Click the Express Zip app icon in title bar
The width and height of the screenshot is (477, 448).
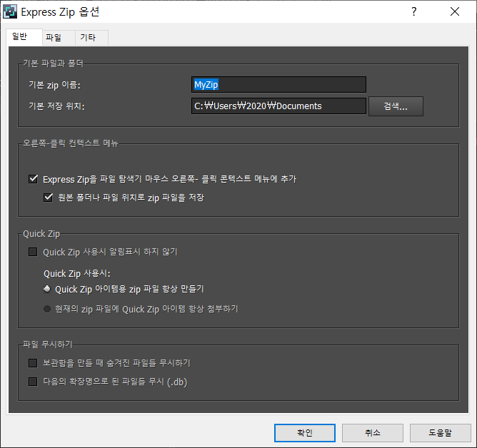10,12
